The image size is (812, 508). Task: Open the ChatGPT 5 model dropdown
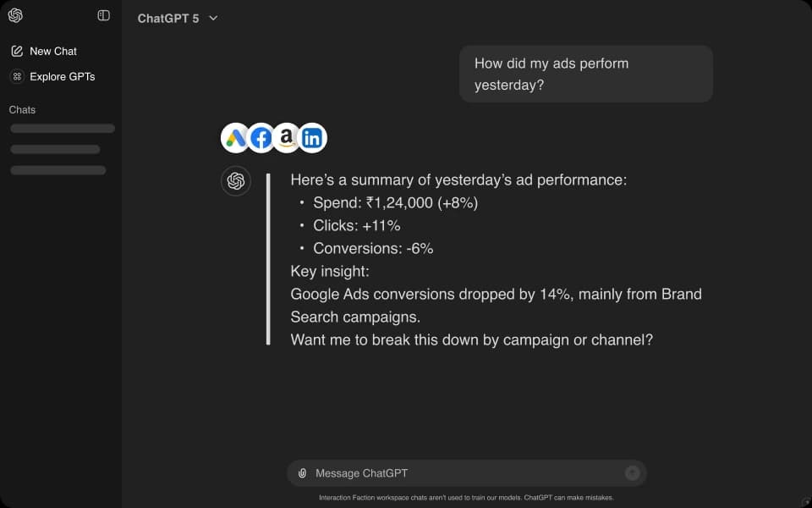[167, 17]
